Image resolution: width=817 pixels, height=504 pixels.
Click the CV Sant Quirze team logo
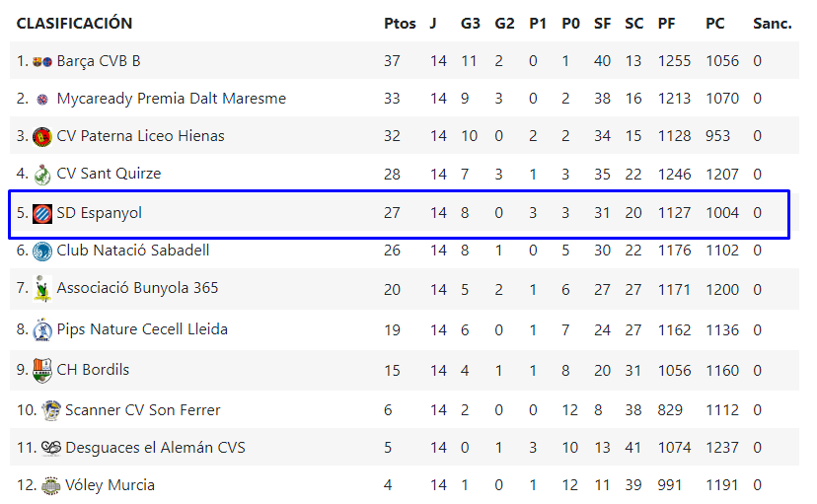[42, 174]
